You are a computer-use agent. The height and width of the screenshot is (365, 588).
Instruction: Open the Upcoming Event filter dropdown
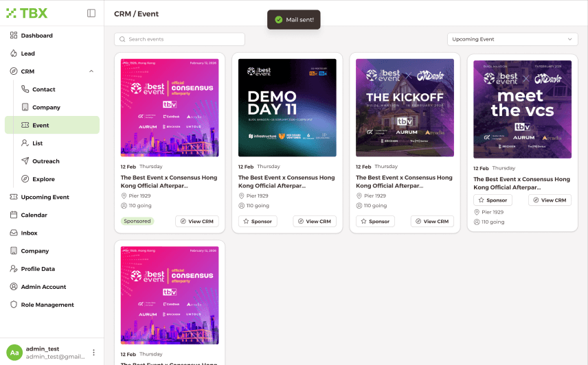(x=512, y=39)
